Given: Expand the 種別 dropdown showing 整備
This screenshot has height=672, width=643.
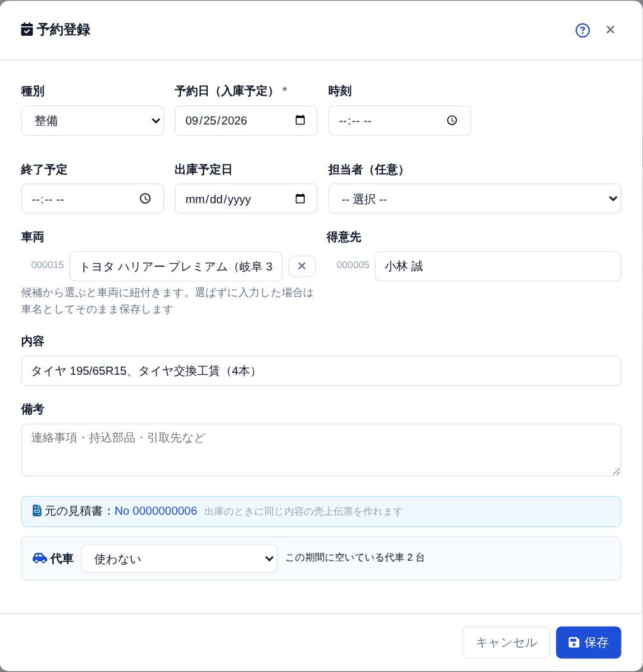Looking at the screenshot, I should point(92,121).
